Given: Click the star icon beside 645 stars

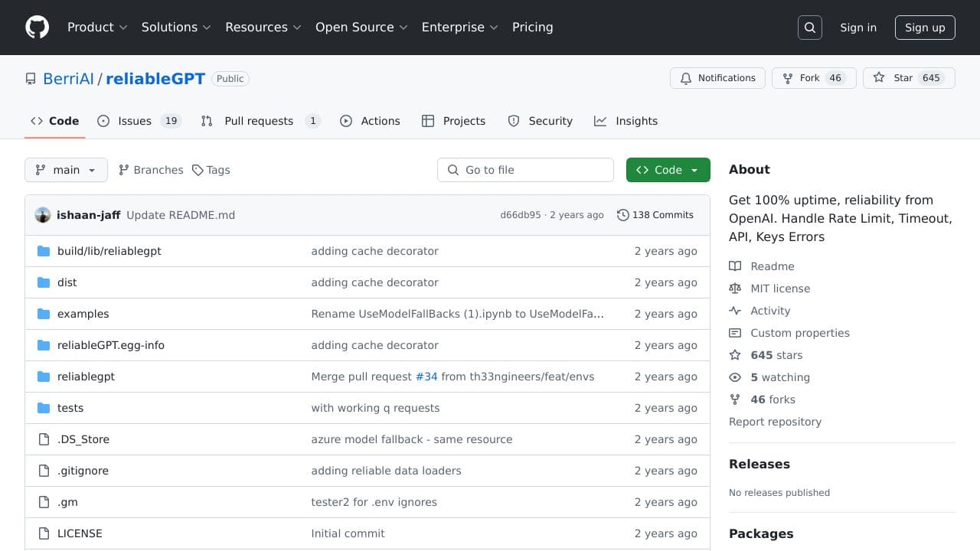Looking at the screenshot, I should [x=735, y=355].
